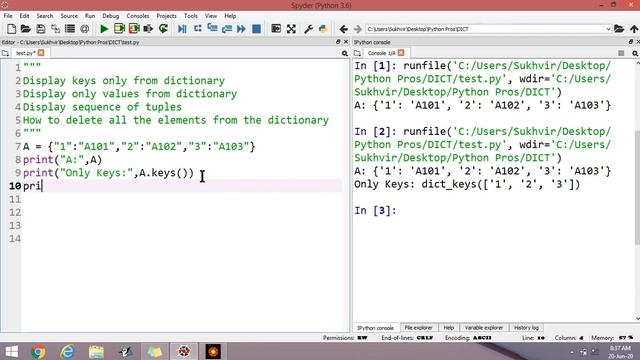640x360 pixels.
Task: Run current cell icon
Action: pos(119,29)
